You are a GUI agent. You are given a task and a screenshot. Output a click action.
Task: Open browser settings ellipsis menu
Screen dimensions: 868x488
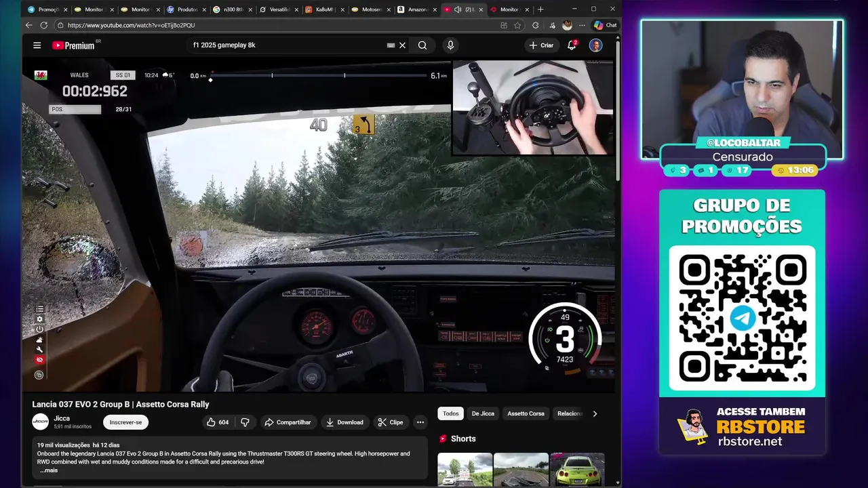582,25
